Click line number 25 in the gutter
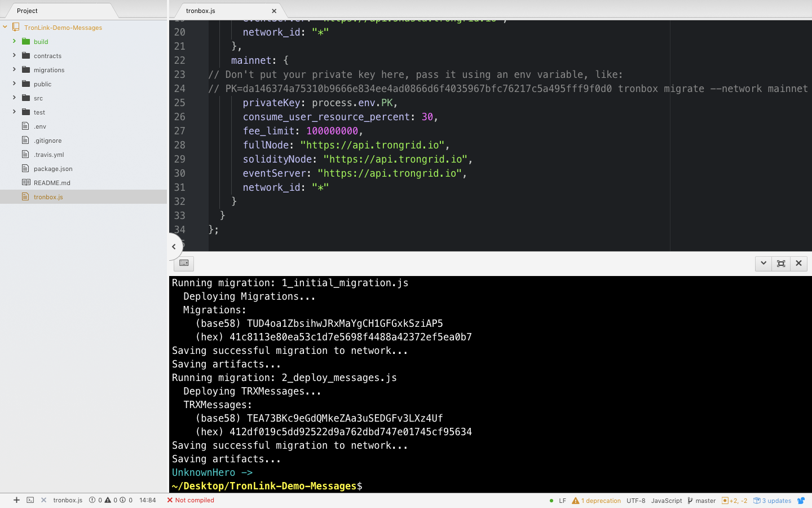 coord(179,103)
